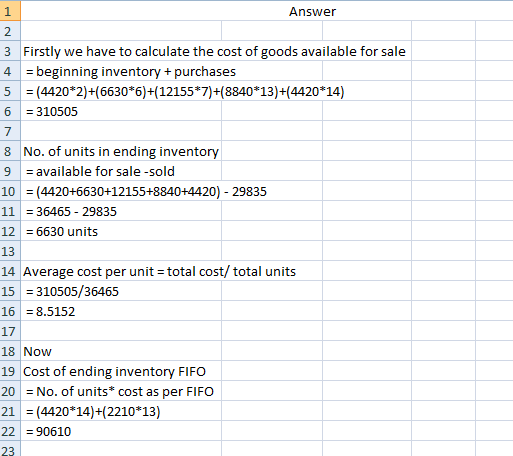This screenshot has width=513, height=456.
Task: Click the text '= (4420+6630+12155+8840+4420) - 29835'
Action: (x=146, y=191)
